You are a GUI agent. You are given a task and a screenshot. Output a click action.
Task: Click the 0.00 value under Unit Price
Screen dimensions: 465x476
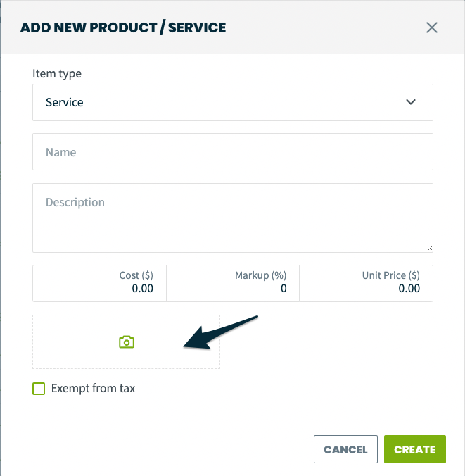[x=409, y=289]
